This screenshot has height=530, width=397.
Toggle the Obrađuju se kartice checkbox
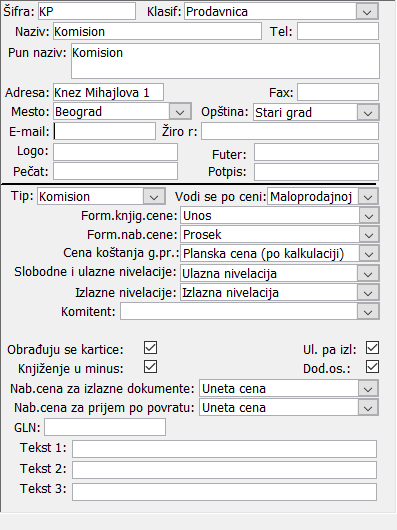(150, 347)
